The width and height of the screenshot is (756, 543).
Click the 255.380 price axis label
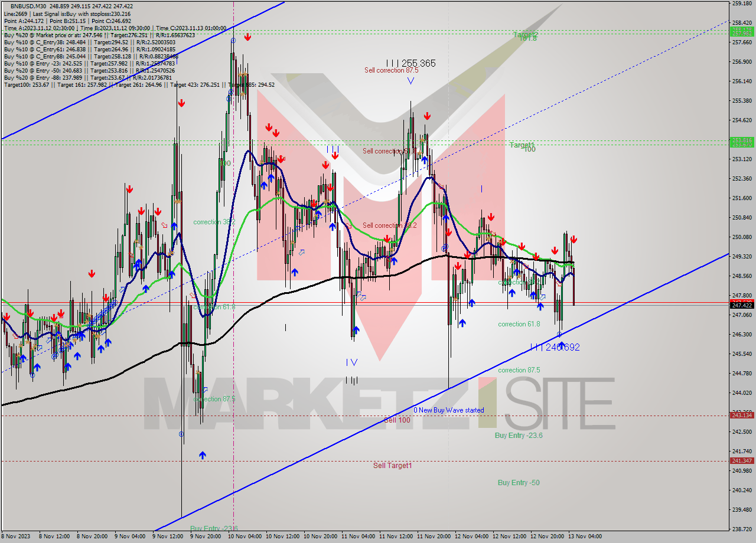[x=742, y=100]
